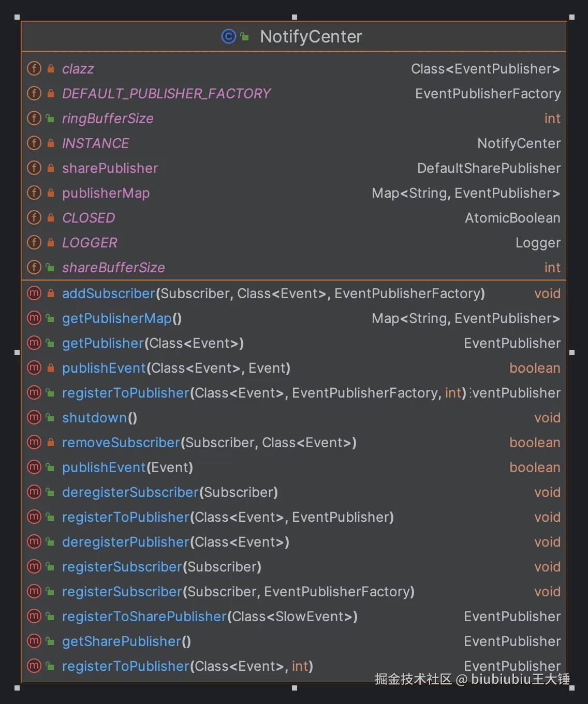588x704 pixels.
Task: Click the method icon next to shutdown()
Action: pos(34,417)
